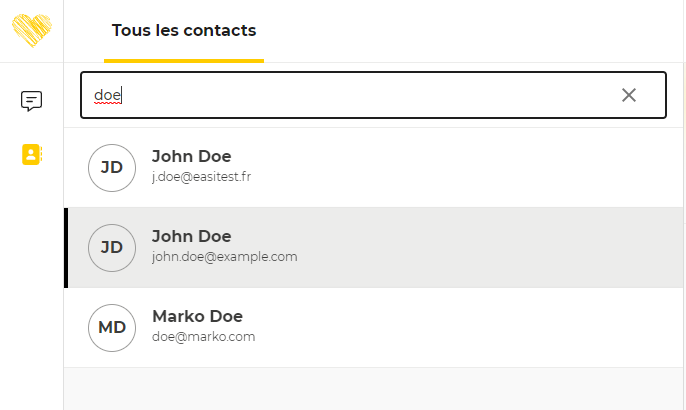Click the yellow heart logo

tap(32, 31)
